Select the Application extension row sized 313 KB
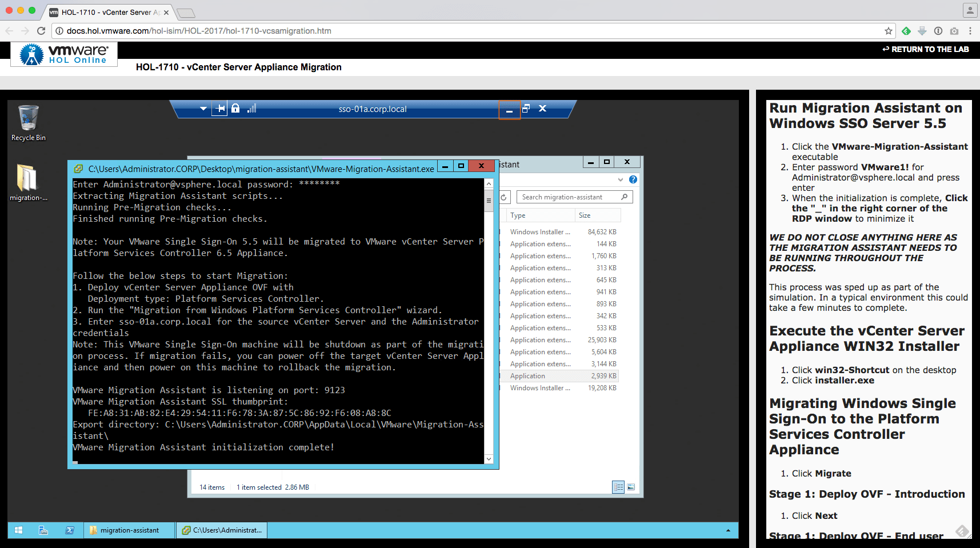This screenshot has height=548, width=980. (559, 268)
